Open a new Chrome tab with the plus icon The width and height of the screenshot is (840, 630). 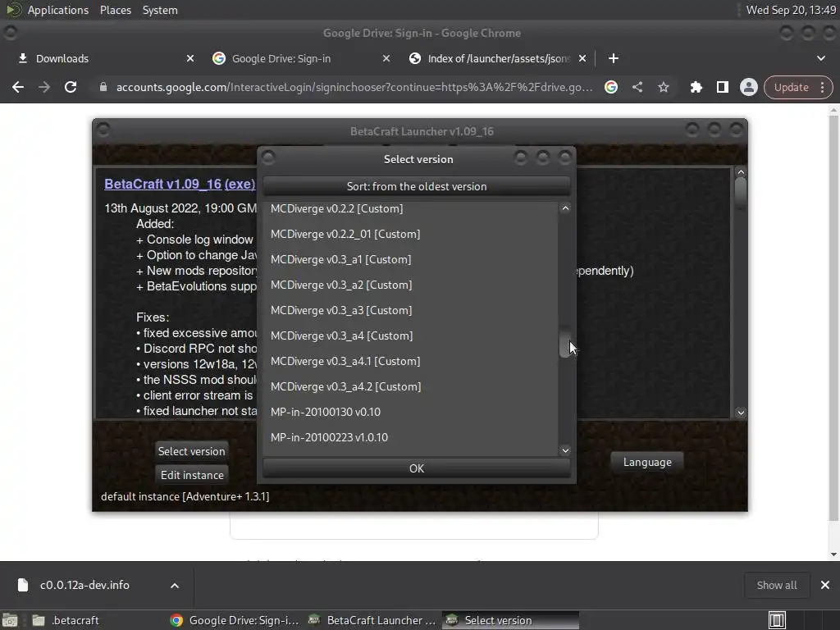point(614,58)
